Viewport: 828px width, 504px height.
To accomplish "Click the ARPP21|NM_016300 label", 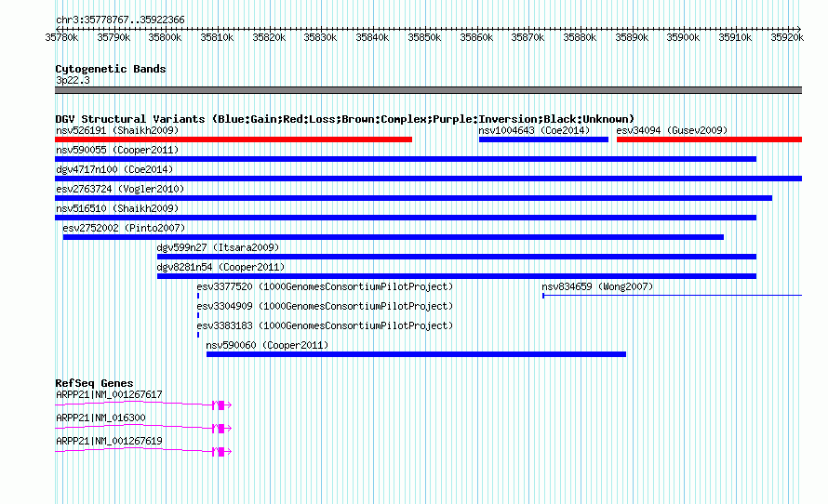I will 100,418.
